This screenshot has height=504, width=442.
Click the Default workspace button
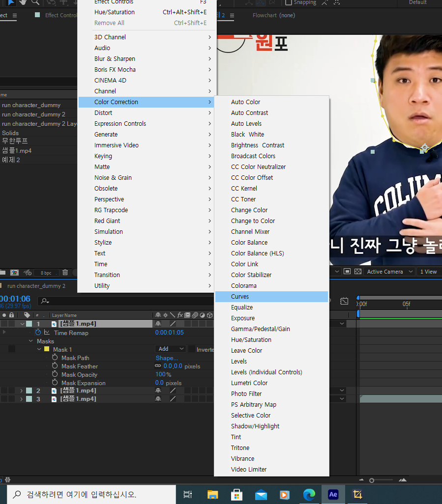pyautogui.click(x=417, y=2)
